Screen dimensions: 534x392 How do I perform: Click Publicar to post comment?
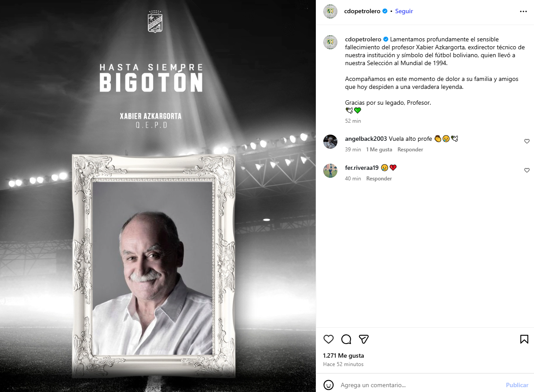pos(517,385)
